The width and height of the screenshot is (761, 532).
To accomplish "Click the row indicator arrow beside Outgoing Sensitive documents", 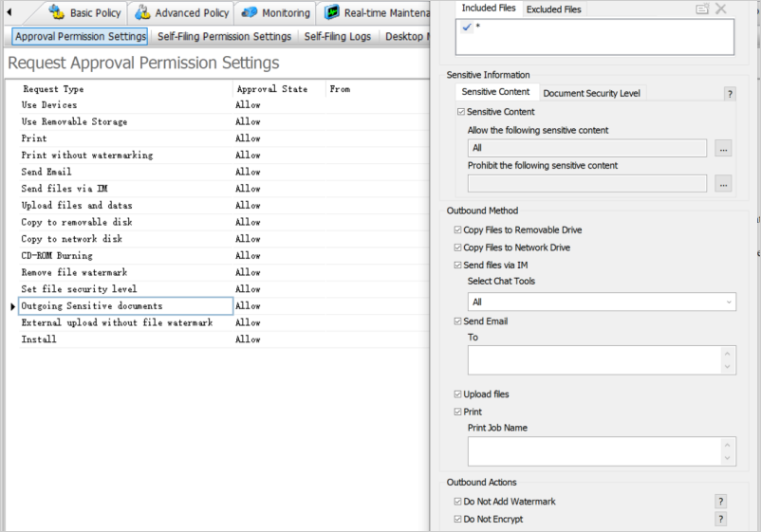I will [12, 306].
